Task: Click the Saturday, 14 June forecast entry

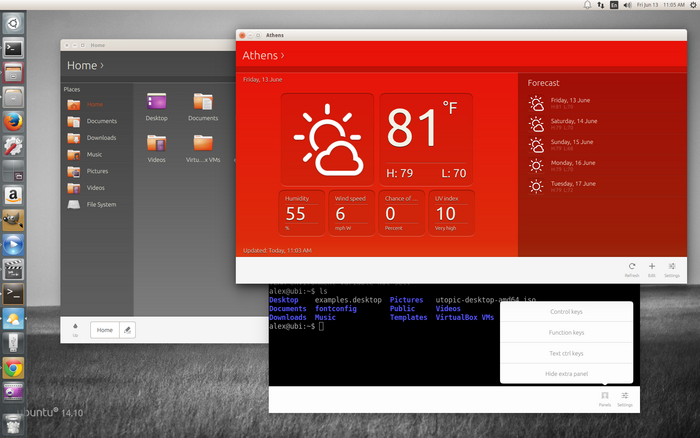Action: [x=572, y=124]
